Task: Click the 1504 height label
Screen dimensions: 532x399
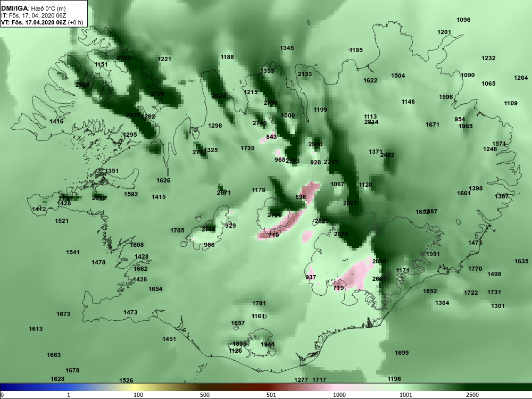Action: pyautogui.click(x=398, y=76)
